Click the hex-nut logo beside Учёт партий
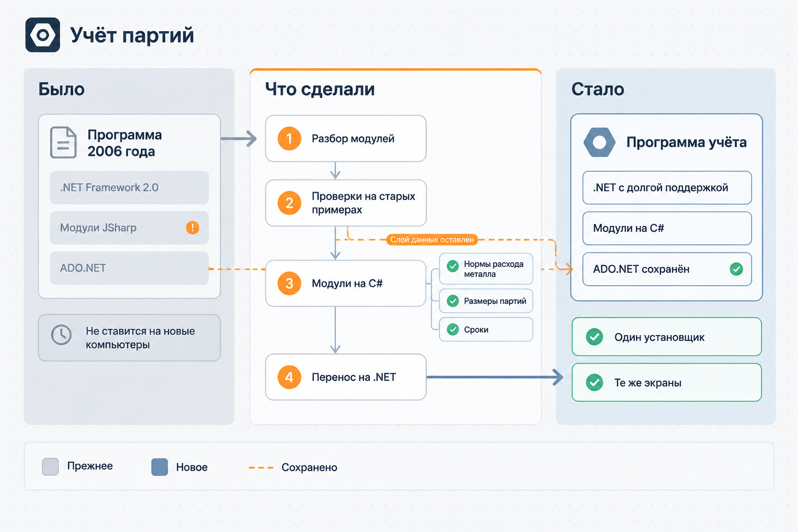The height and width of the screenshot is (532, 798). (43, 35)
